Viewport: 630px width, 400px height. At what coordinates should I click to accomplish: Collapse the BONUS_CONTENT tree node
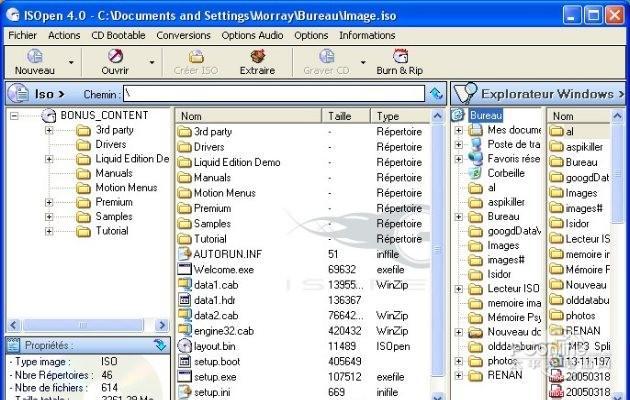[x=14, y=116]
